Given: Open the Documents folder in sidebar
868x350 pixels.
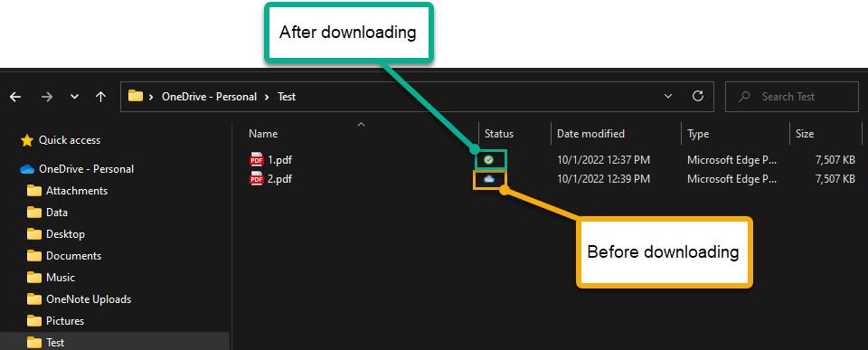Looking at the screenshot, I should click(73, 256).
